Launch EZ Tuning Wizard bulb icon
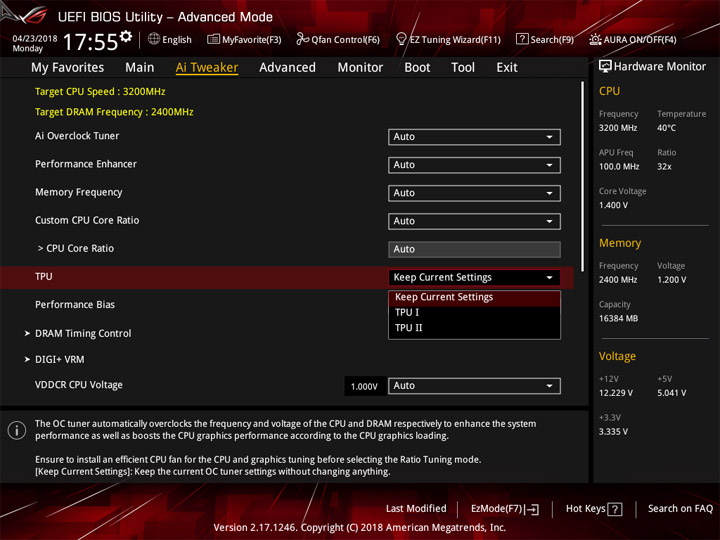 [x=401, y=39]
